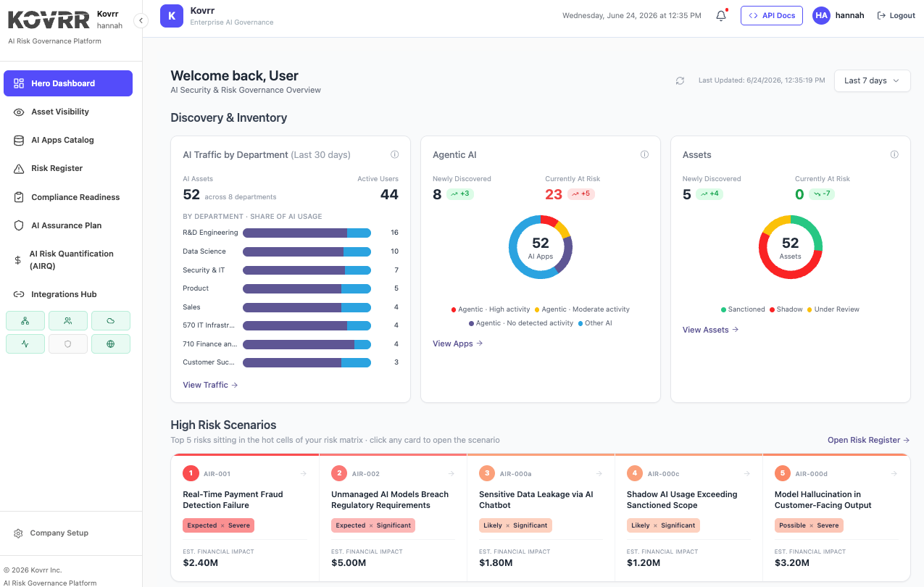This screenshot has width=924, height=587.
Task: Open the cloud integration icon tile
Action: click(x=111, y=320)
